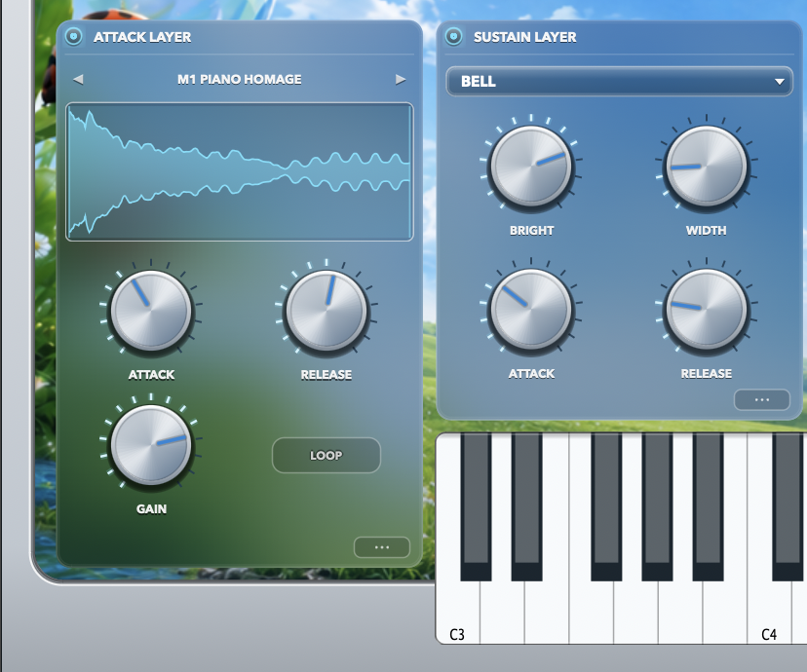The image size is (807, 672).
Task: Click the ATTACK LAYER panel title
Action: 142,37
